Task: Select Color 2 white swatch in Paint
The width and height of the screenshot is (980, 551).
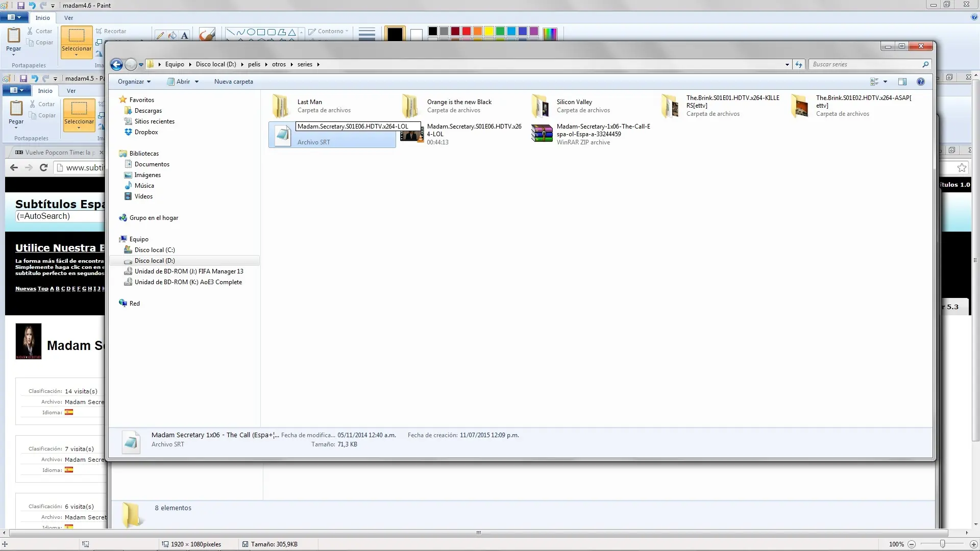Action: click(416, 34)
